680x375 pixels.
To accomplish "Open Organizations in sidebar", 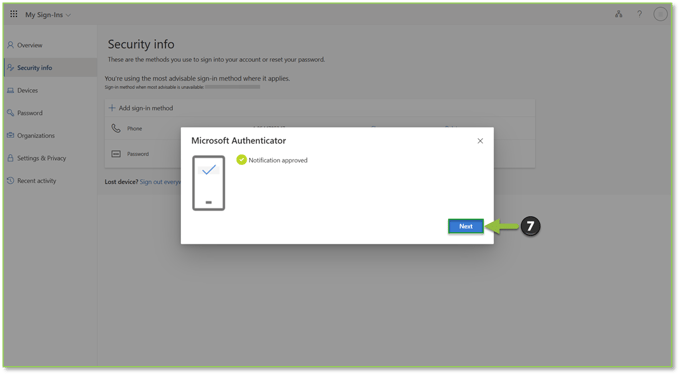I will coord(36,135).
